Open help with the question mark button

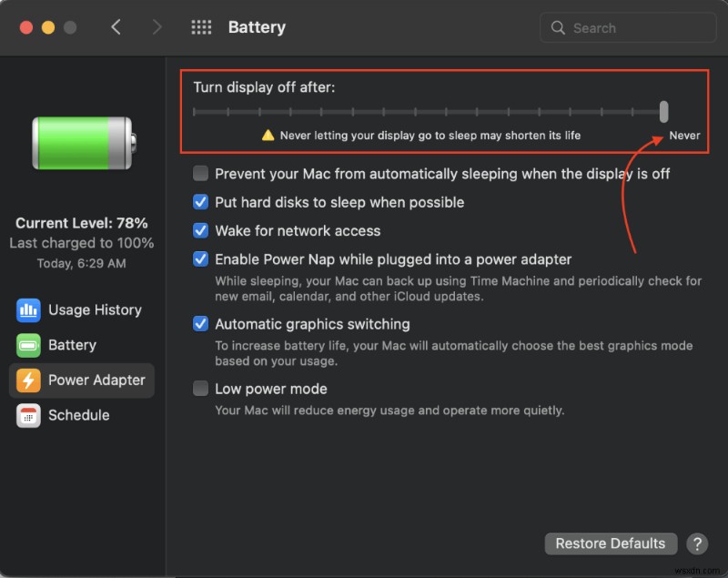(x=697, y=543)
